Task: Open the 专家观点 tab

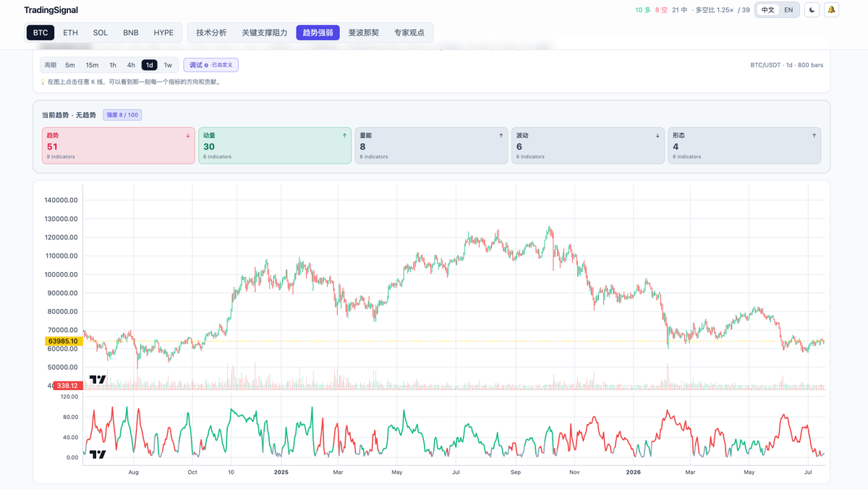Action: coord(409,33)
